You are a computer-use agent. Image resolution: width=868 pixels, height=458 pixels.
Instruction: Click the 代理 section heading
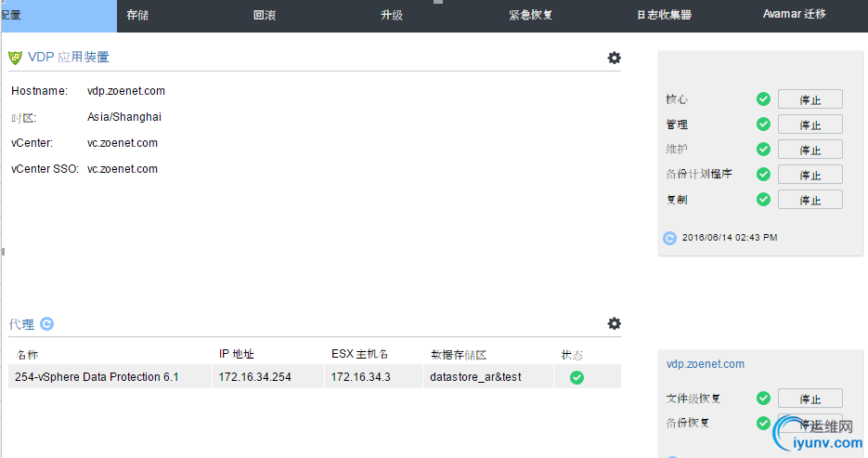click(x=21, y=324)
